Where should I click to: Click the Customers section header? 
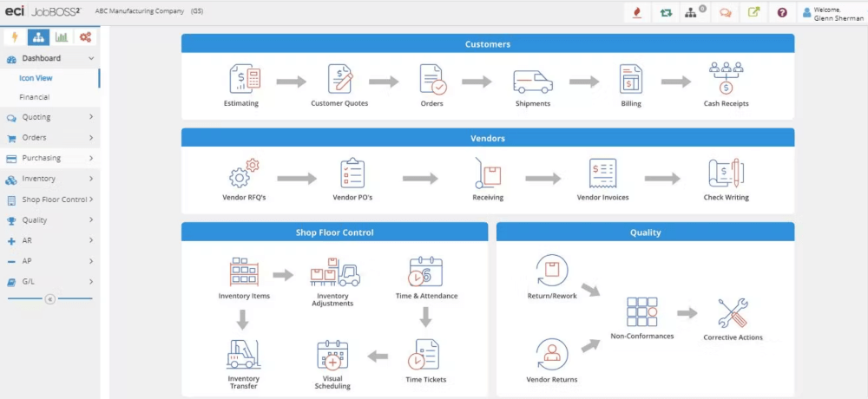pos(488,43)
